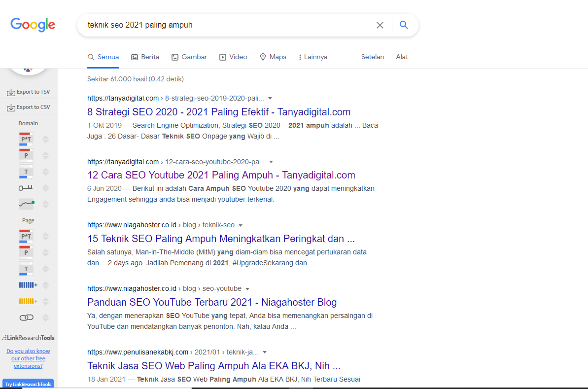Image resolution: width=588 pixels, height=389 pixels.
Task: Open result 'Teknik Jasa SEO Web Paling Ampuh Ala EKA BKJ'
Action: [x=214, y=365]
